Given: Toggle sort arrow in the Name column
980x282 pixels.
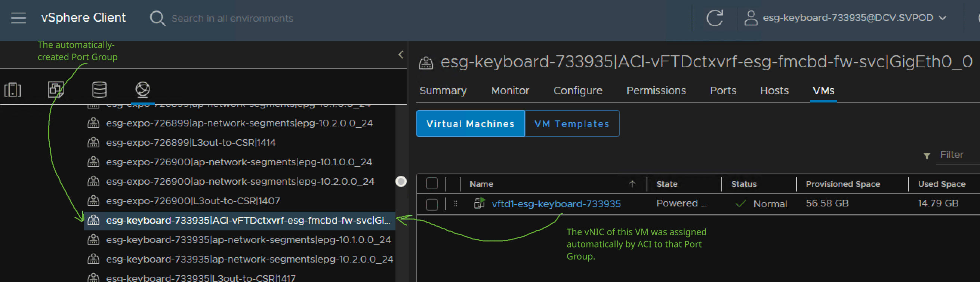Looking at the screenshot, I should point(632,184).
